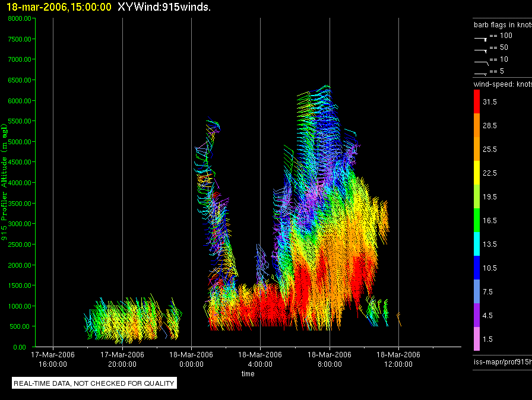The width and height of the screenshot is (532, 400).
Task: Click the plot title date '18-mar-2006,15:00:00'
Action: pos(59,7)
